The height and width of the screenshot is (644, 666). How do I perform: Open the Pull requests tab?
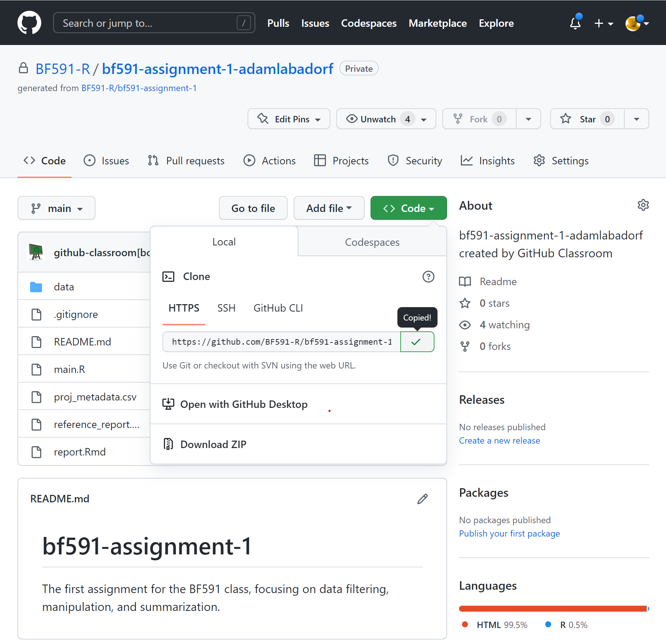pos(186,161)
